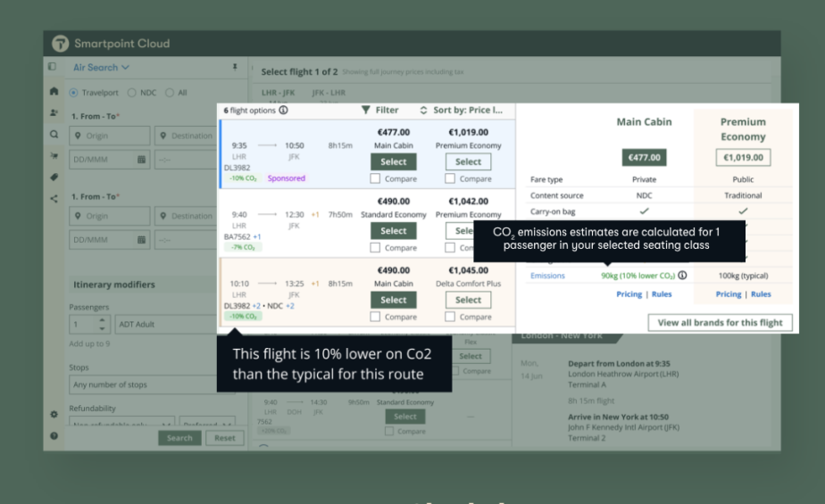825x504 pixels.
Task: Click the BA7562 flight number
Action: coord(237,236)
